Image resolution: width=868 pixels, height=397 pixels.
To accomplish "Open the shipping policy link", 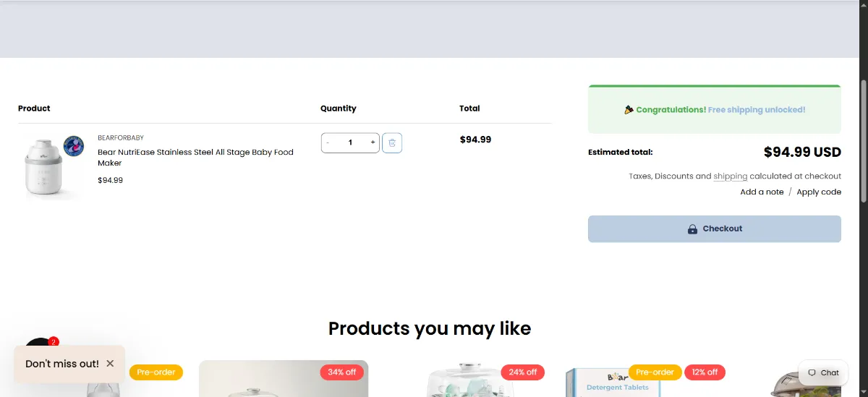I will tap(730, 176).
